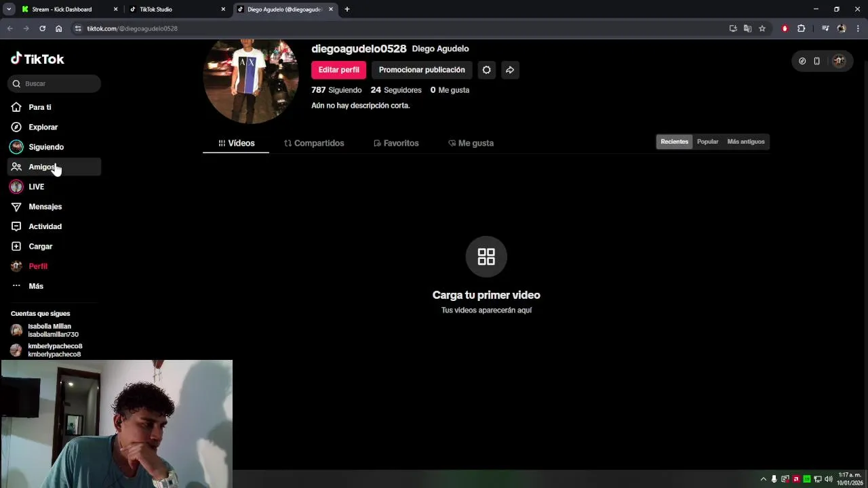Open the 24 Seguidores list
Screen dimensions: 868x488
click(x=396, y=90)
